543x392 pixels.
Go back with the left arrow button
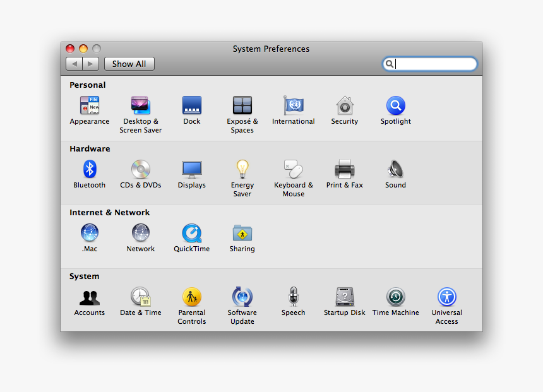(74, 64)
